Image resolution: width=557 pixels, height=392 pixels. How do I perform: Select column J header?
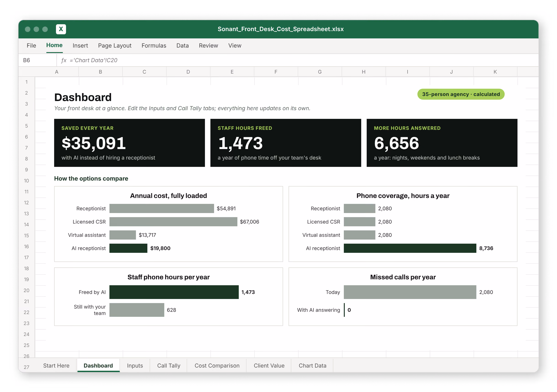point(451,72)
